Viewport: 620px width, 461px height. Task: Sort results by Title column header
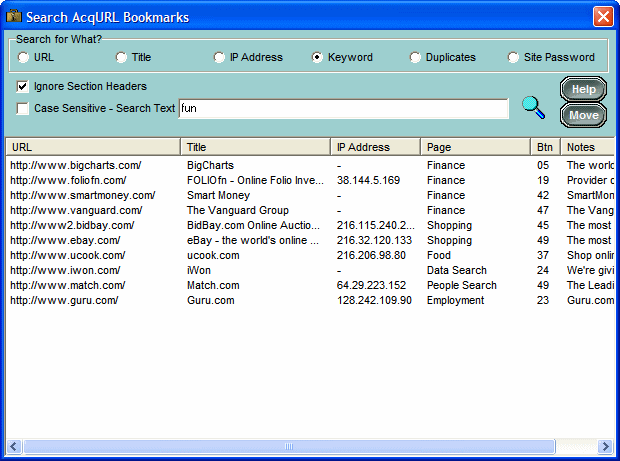click(x=255, y=147)
